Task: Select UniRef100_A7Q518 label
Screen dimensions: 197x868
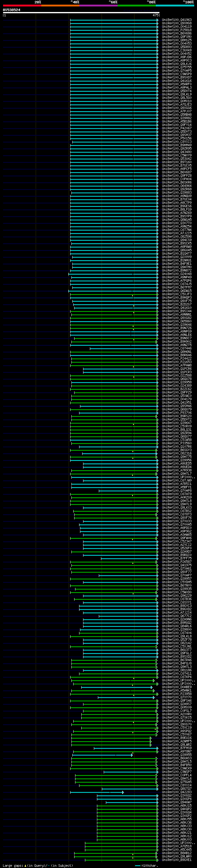Action: pos(176,846)
